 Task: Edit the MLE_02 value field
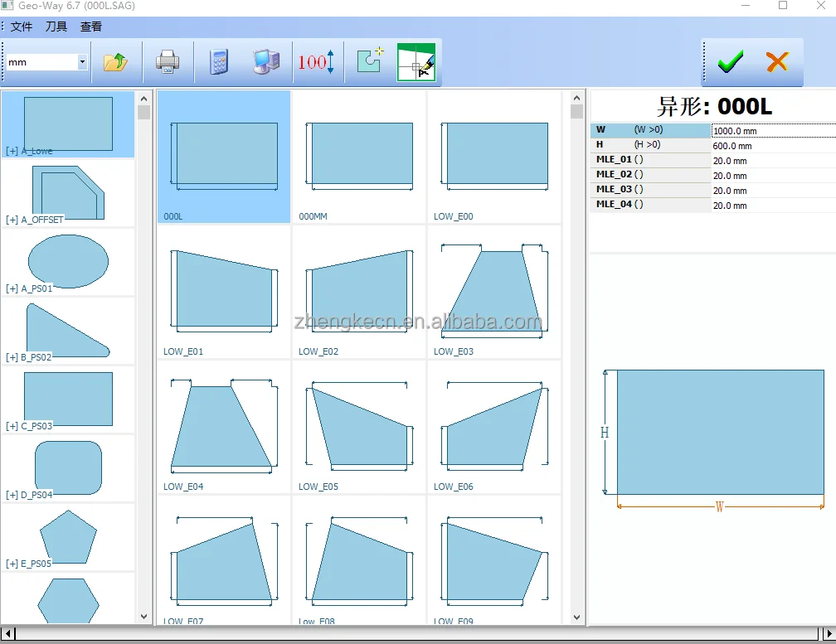(x=772, y=176)
